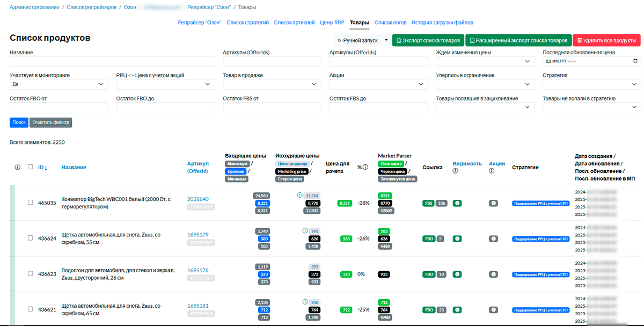Click the warning icon beside outgoing price 11,514
The width and height of the screenshot is (644, 326).
point(299,195)
